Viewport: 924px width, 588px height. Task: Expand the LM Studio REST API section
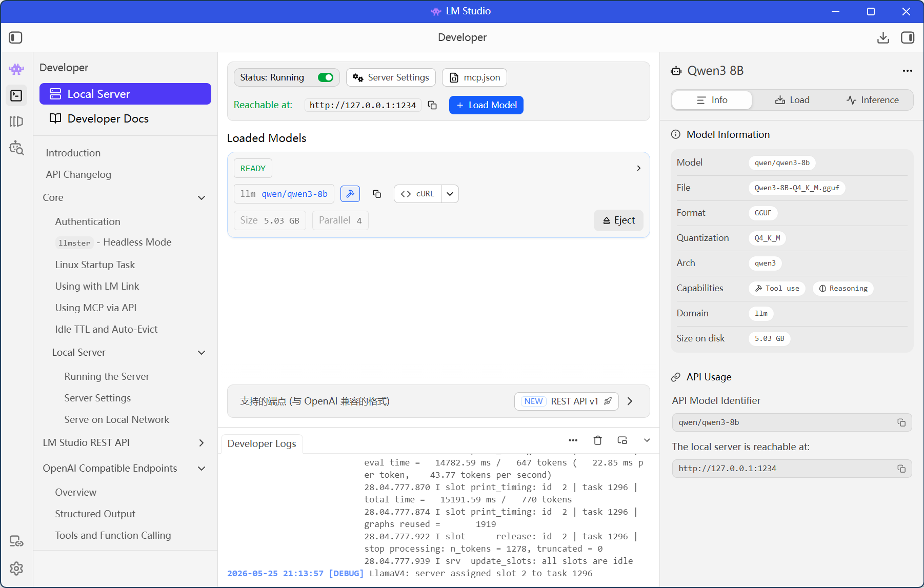pyautogui.click(x=202, y=443)
